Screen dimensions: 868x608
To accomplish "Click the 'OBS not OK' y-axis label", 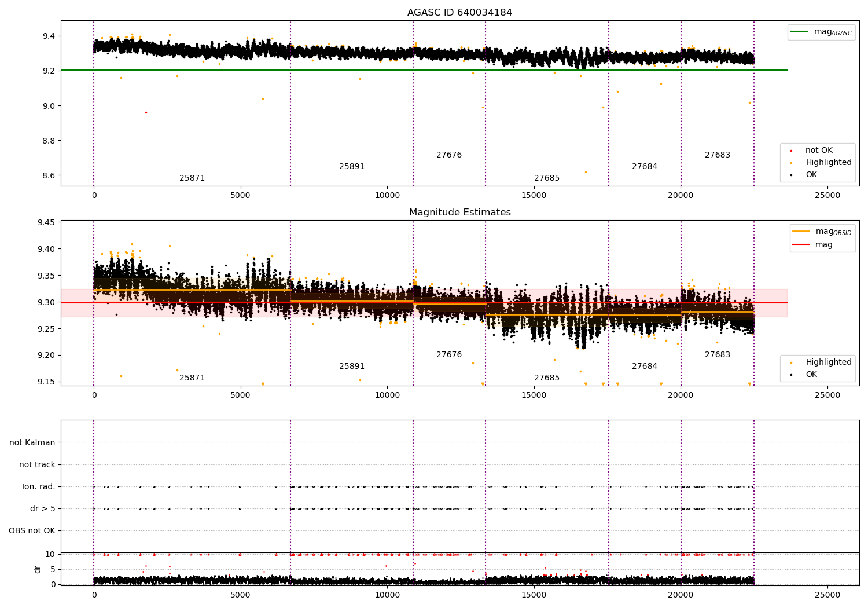I will click(32, 531).
